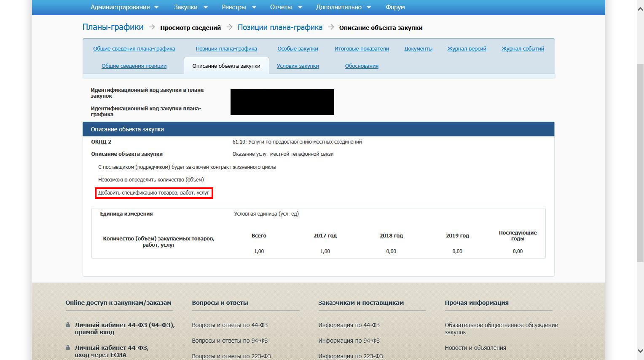
Task: Open the Обоснования tab
Action: (x=362, y=66)
